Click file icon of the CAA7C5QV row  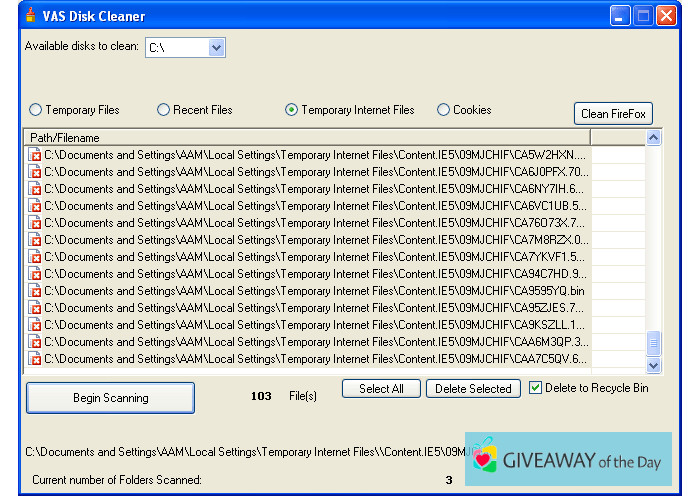(35, 359)
